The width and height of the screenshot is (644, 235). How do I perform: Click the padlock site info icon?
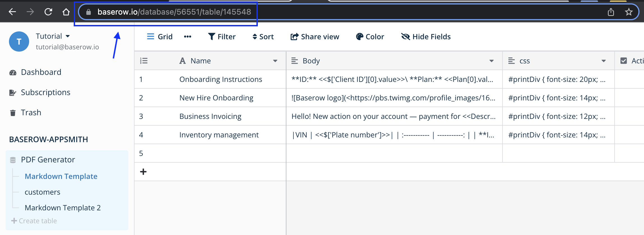[x=89, y=12]
